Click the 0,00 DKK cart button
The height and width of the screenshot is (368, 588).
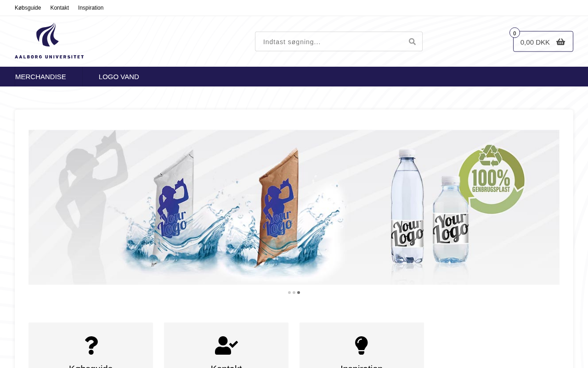pos(543,41)
